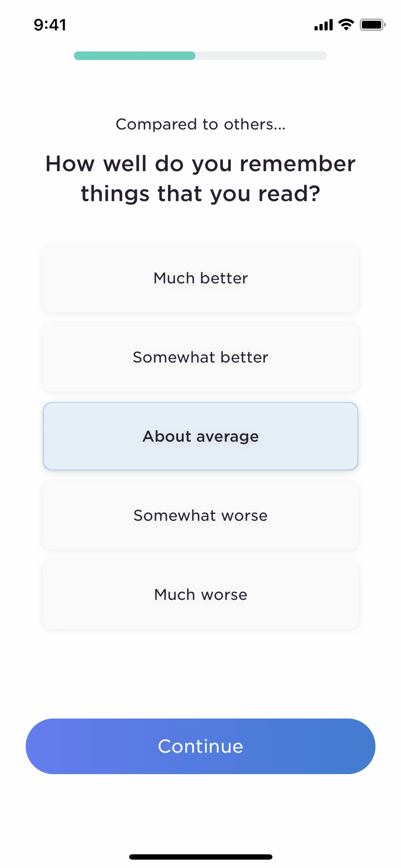
Task: Tap "How well" at the heading's start
Action: (x=96, y=164)
